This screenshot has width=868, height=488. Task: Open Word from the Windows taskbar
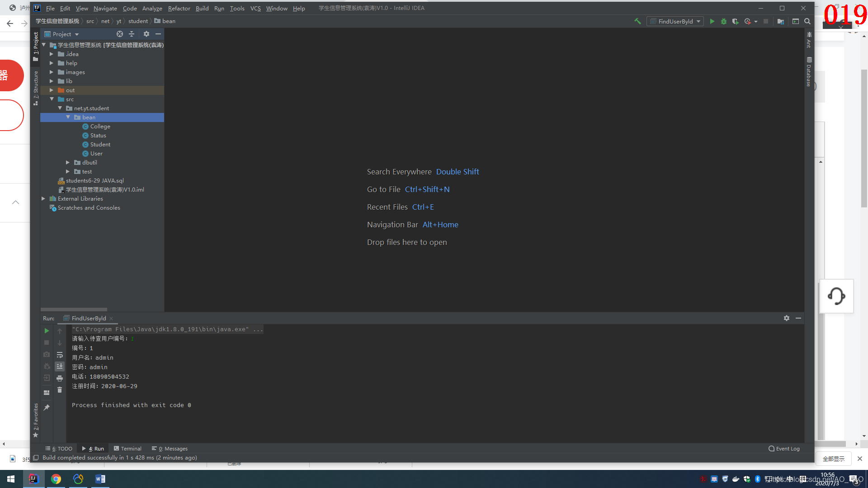pyautogui.click(x=100, y=479)
